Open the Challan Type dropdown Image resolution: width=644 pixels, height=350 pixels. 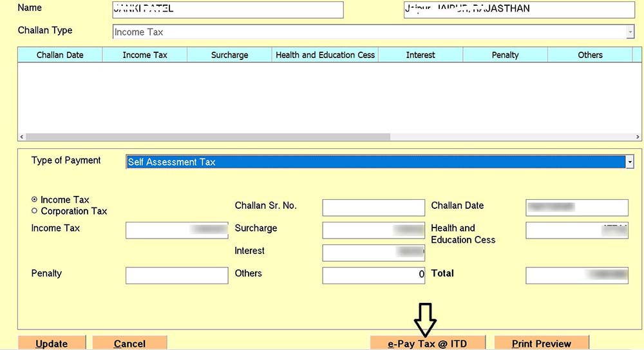coord(630,32)
